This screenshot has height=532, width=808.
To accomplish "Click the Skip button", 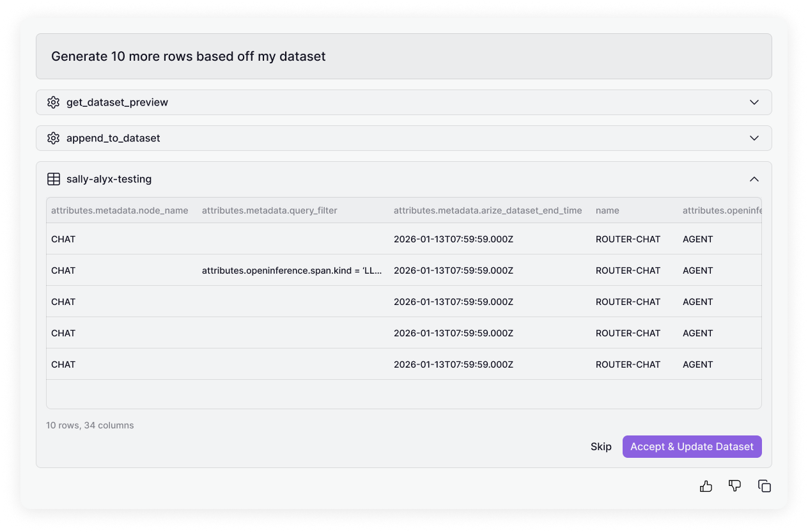I will (x=601, y=447).
